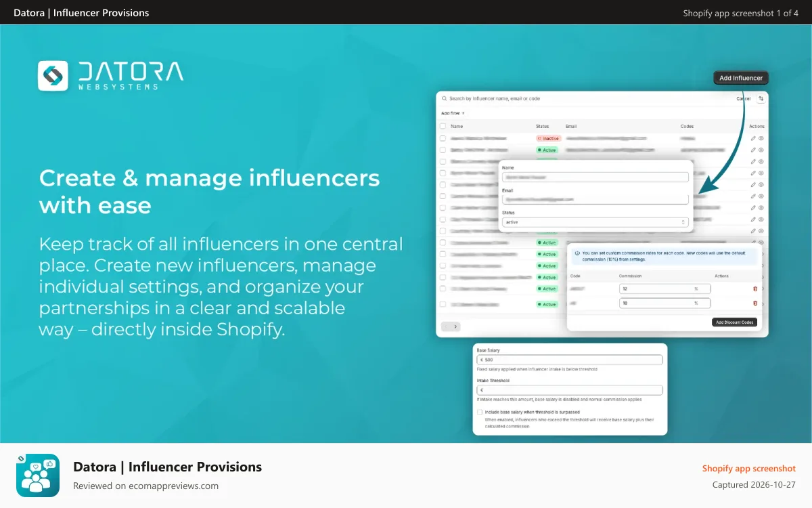Click Reviewed on ecomappreviews.com text
Viewport: 812px width, 508px height.
145,486
